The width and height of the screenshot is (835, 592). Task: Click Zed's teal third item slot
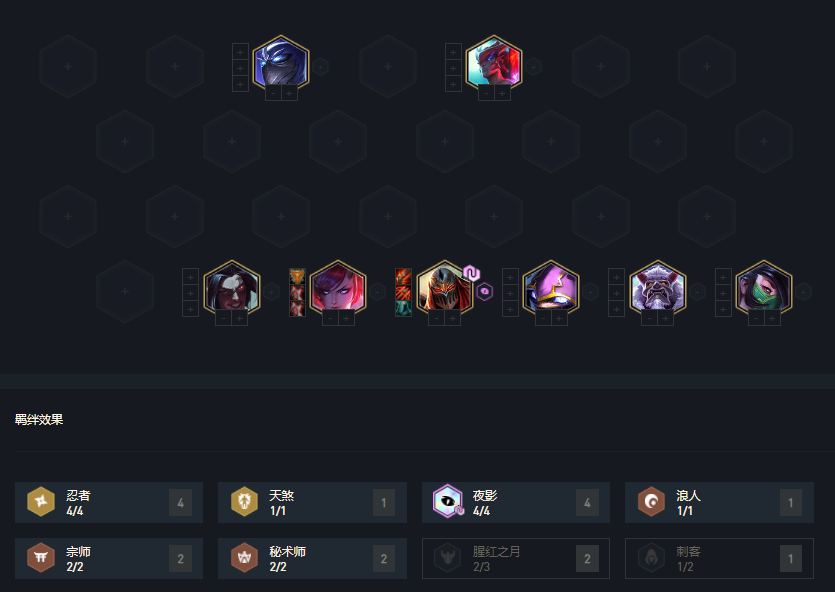point(403,308)
